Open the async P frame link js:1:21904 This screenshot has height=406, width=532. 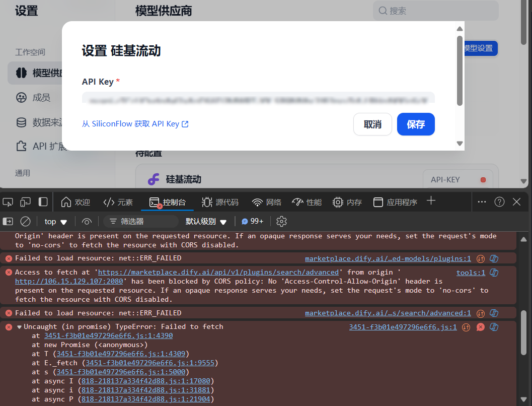click(146, 399)
